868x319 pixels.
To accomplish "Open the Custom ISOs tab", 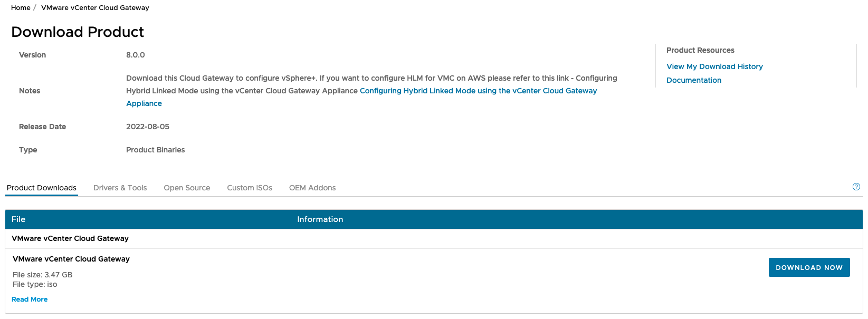I will click(249, 188).
